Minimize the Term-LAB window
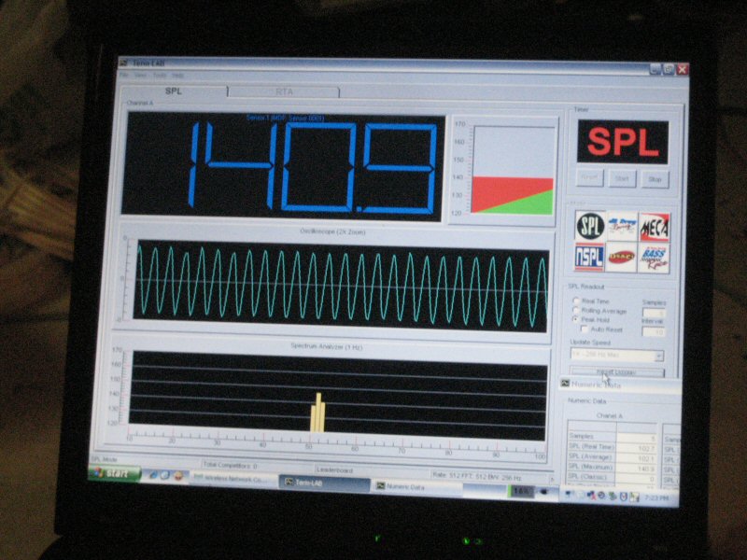The height and width of the screenshot is (560, 747). point(655,69)
